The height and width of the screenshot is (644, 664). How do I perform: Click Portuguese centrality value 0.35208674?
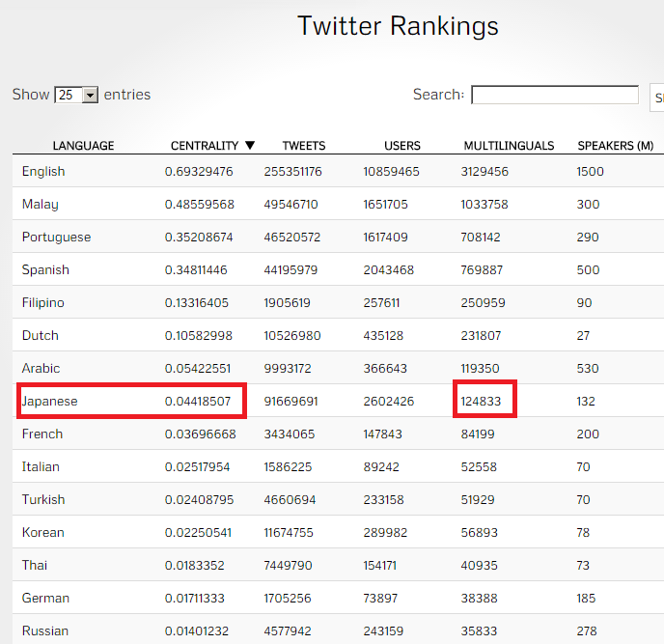[x=199, y=238]
